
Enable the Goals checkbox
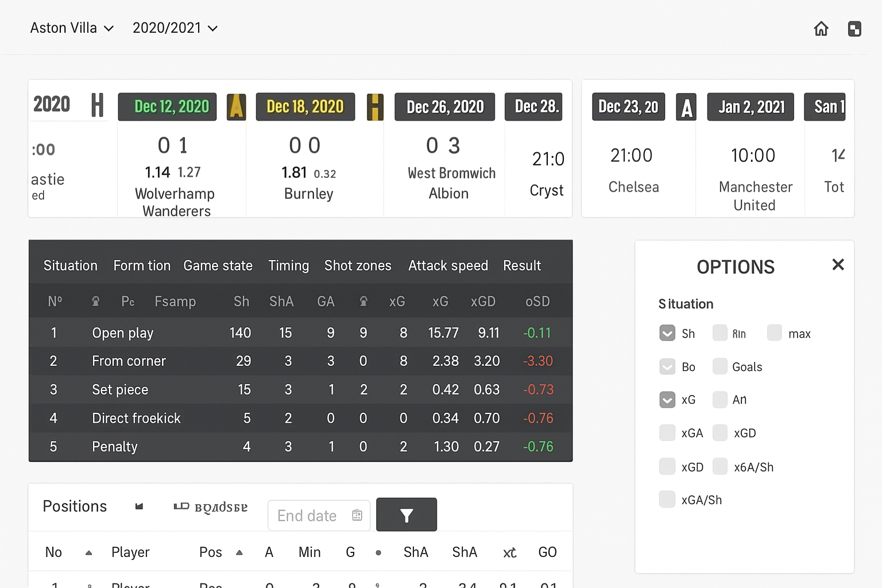click(x=720, y=366)
